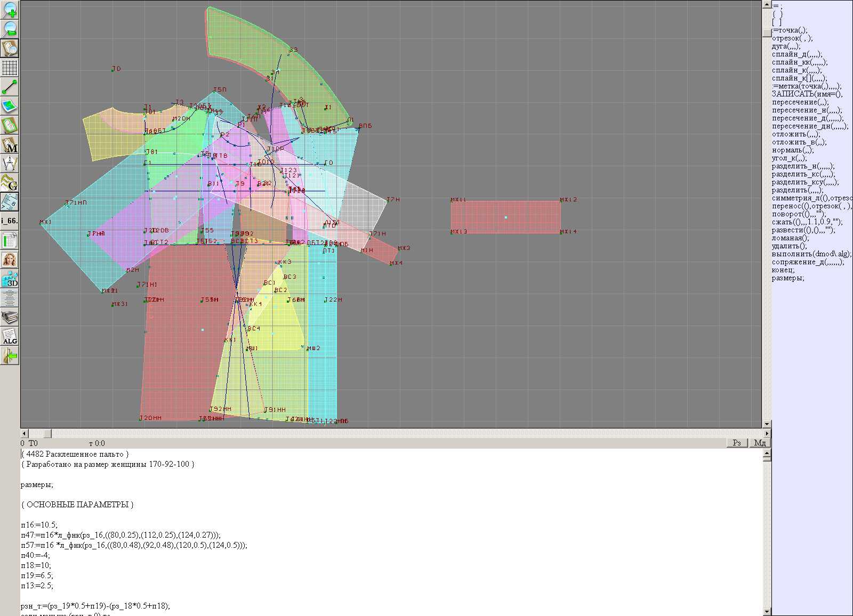Toggle the grid display icon

[10, 68]
